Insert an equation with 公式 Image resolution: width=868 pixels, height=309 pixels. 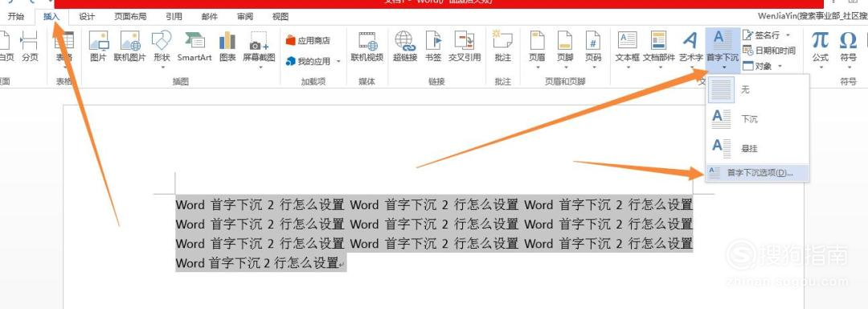(x=820, y=47)
